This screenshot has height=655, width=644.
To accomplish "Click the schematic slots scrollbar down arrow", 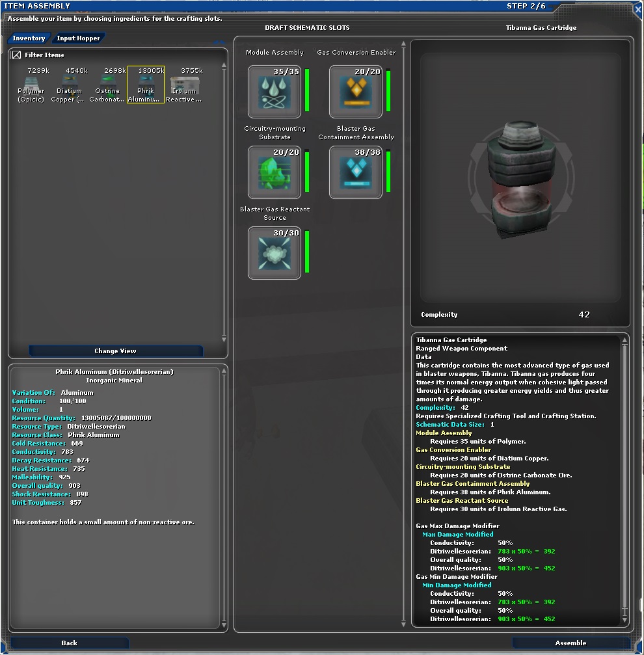I will coord(403,624).
